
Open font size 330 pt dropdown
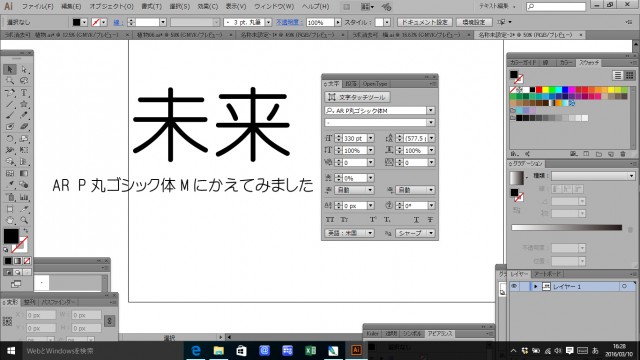coord(371,138)
